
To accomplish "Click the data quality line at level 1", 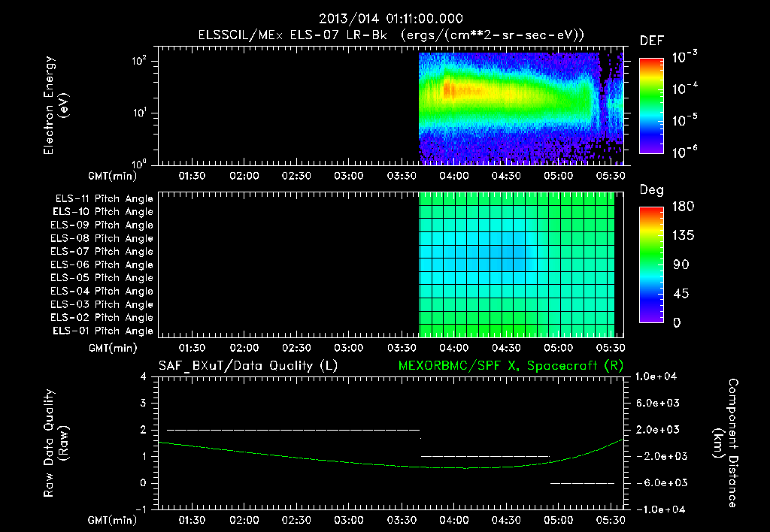I will pos(485,456).
